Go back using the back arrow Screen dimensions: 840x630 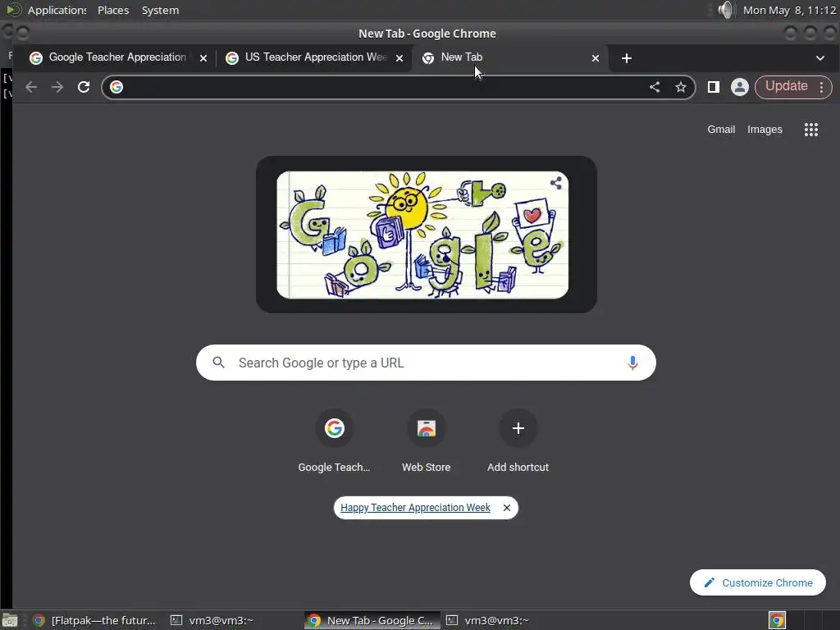tap(31, 87)
